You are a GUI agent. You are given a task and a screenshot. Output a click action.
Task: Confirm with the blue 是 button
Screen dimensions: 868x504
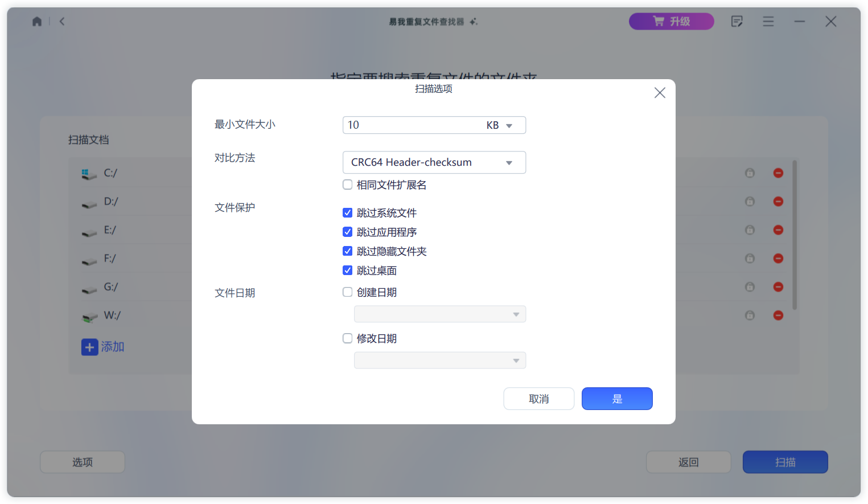tap(617, 399)
